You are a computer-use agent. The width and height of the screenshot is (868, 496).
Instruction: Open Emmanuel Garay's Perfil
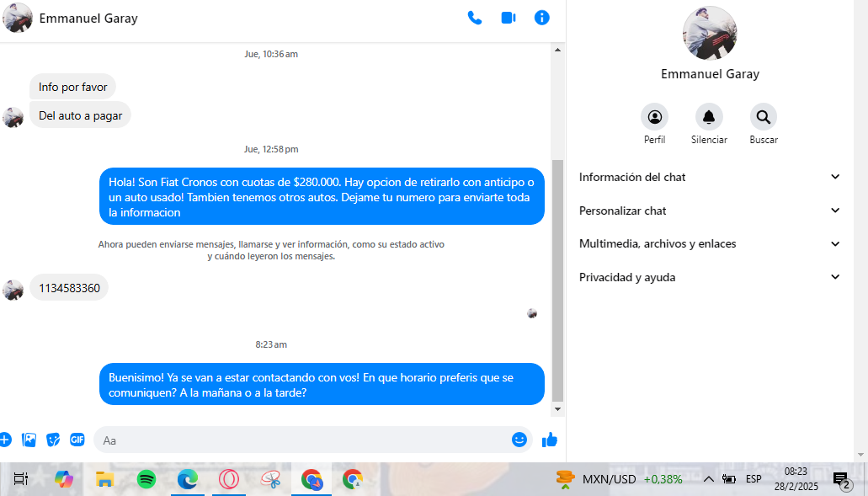pos(654,117)
